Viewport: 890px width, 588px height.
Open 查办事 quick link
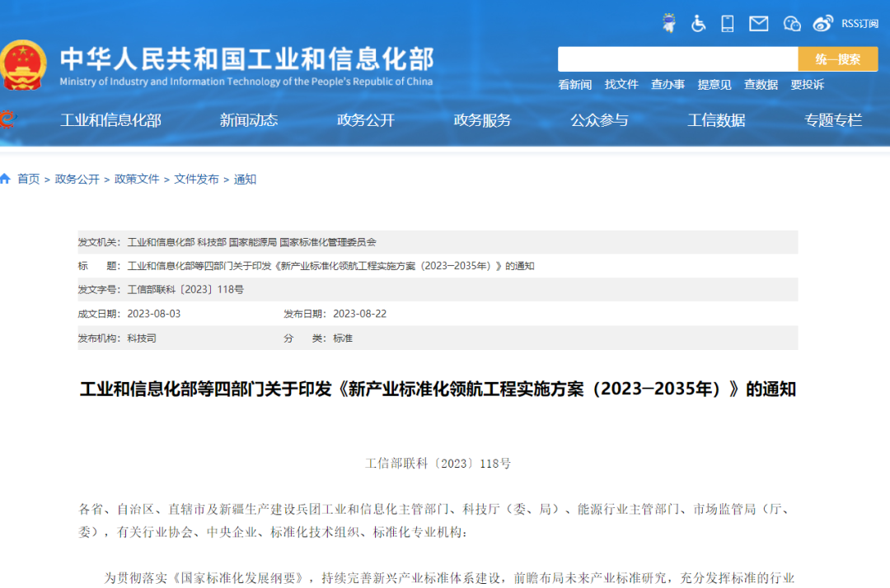pos(667,85)
